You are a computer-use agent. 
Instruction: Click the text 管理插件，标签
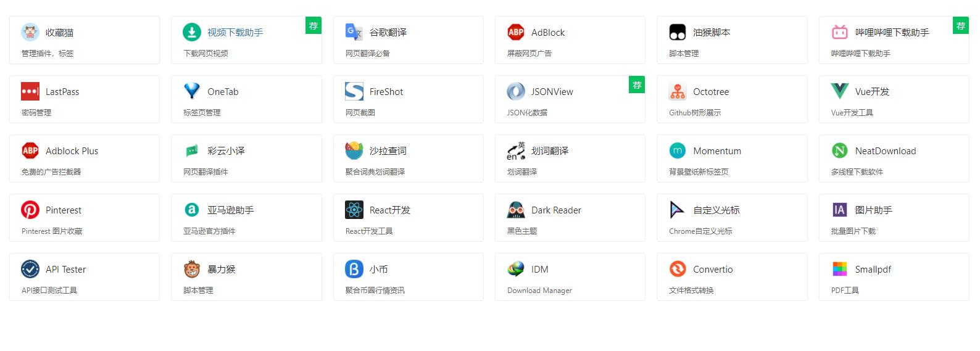pos(48,53)
